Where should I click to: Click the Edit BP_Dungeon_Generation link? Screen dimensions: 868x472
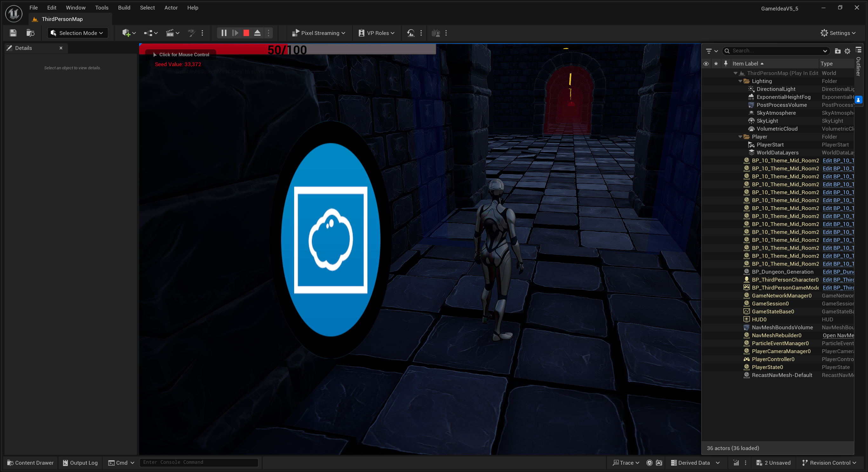point(838,272)
